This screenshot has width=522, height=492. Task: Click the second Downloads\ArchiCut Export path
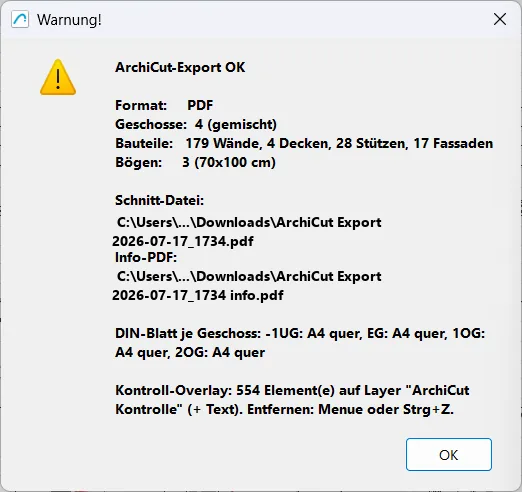pos(249,276)
